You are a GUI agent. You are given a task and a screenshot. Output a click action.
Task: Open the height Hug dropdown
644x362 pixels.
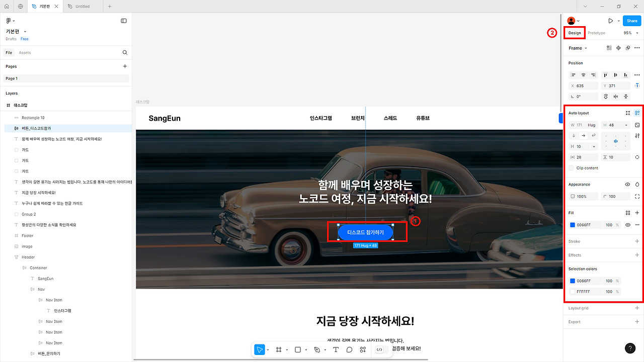[x=626, y=125]
